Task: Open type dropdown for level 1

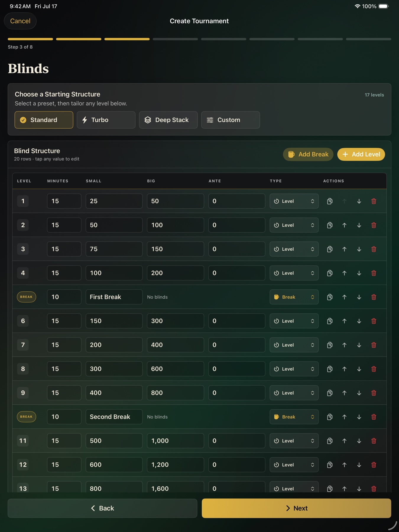Action: (x=294, y=201)
